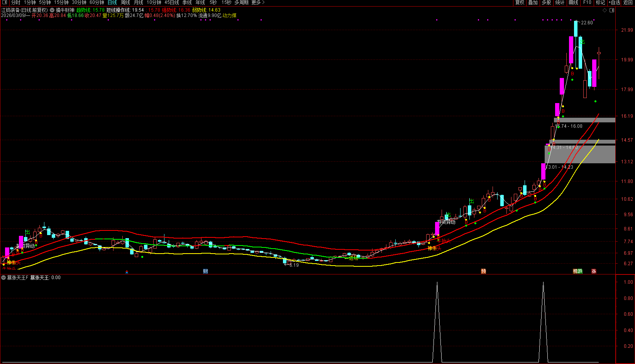The width and height of the screenshot is (635, 364).
Task: Click the blue 财 marker icon on timeline
Action: (205, 271)
